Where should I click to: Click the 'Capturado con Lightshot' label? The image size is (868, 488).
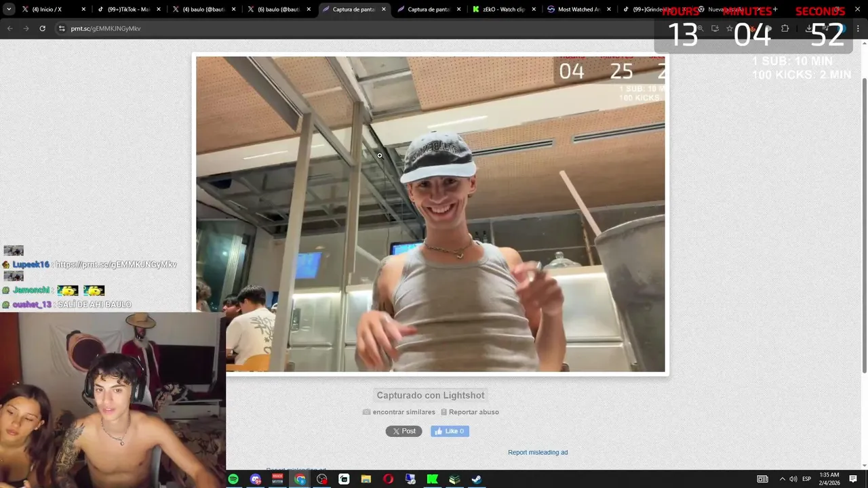coord(431,395)
